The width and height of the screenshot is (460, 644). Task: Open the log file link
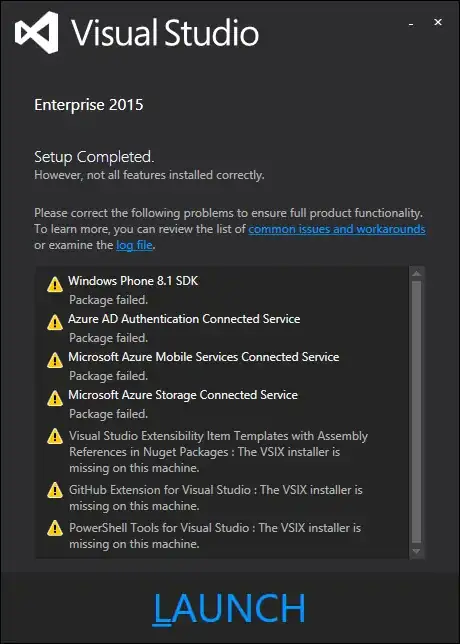pos(134,245)
